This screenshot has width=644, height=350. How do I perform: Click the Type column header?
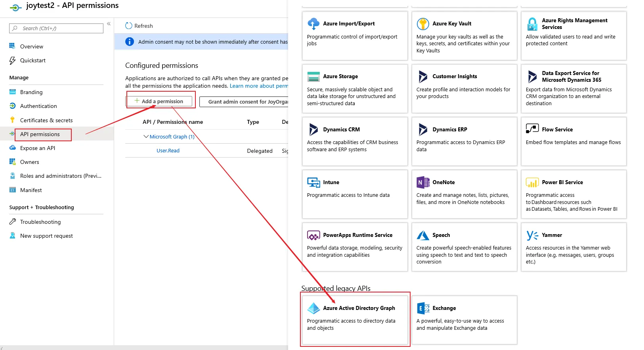pyautogui.click(x=253, y=122)
